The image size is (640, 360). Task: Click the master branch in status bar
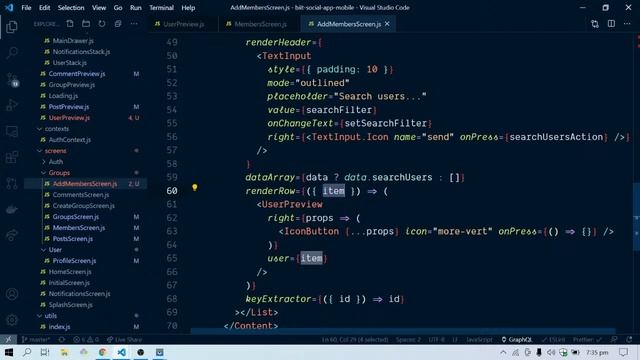click(x=36, y=339)
